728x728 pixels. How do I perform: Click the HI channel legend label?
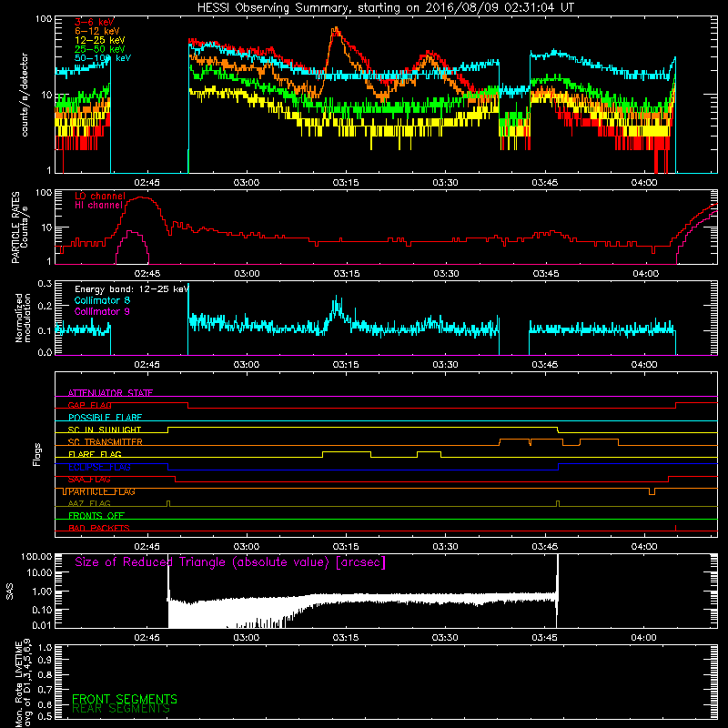click(98, 205)
